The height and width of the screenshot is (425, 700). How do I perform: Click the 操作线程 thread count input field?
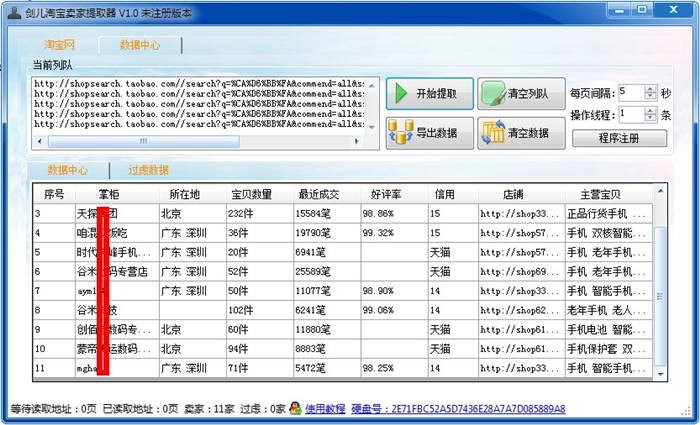631,114
